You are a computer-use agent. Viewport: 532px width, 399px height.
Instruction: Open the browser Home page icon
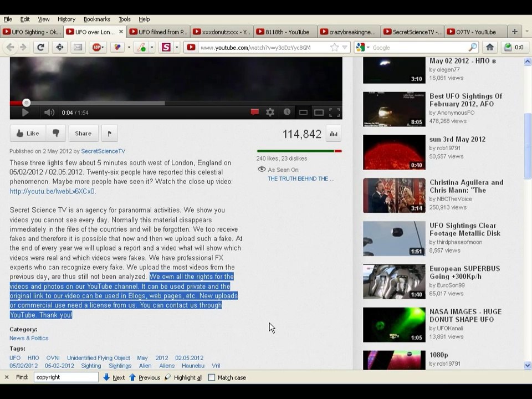tap(489, 47)
